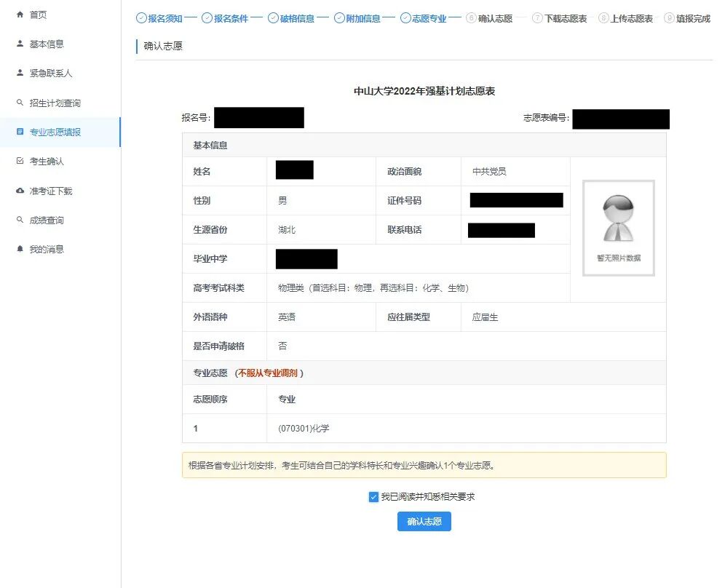Click the person icon beside 紧急联系人

click(20, 73)
